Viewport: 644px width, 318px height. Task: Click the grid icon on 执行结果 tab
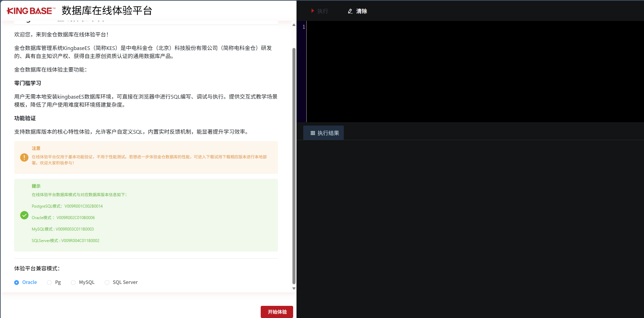pyautogui.click(x=312, y=133)
